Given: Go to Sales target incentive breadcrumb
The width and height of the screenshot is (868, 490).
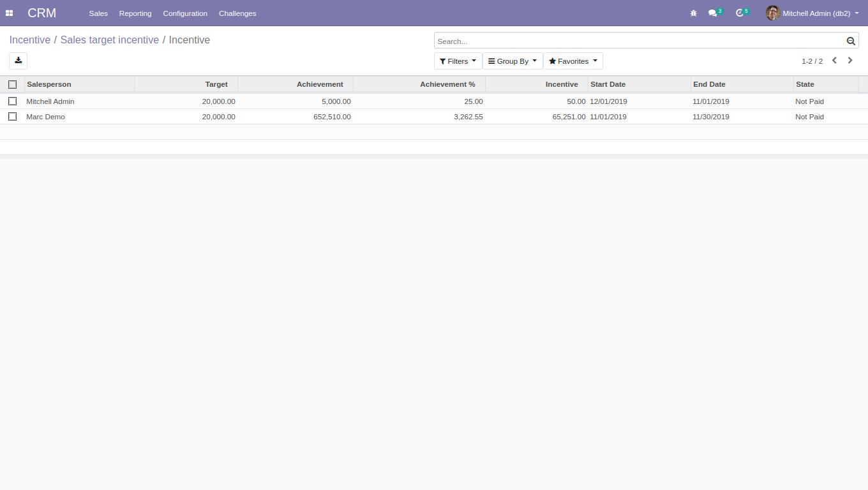Looking at the screenshot, I should coord(110,40).
